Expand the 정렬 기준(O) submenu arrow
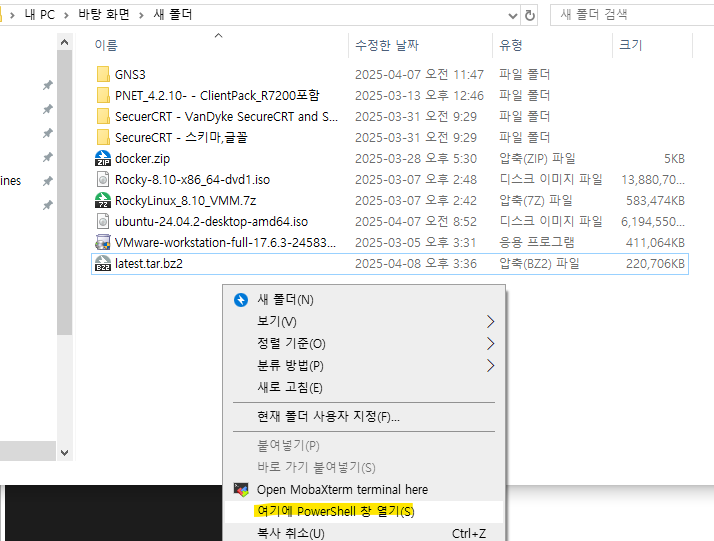Screen dimensions: 714x541 490,343
